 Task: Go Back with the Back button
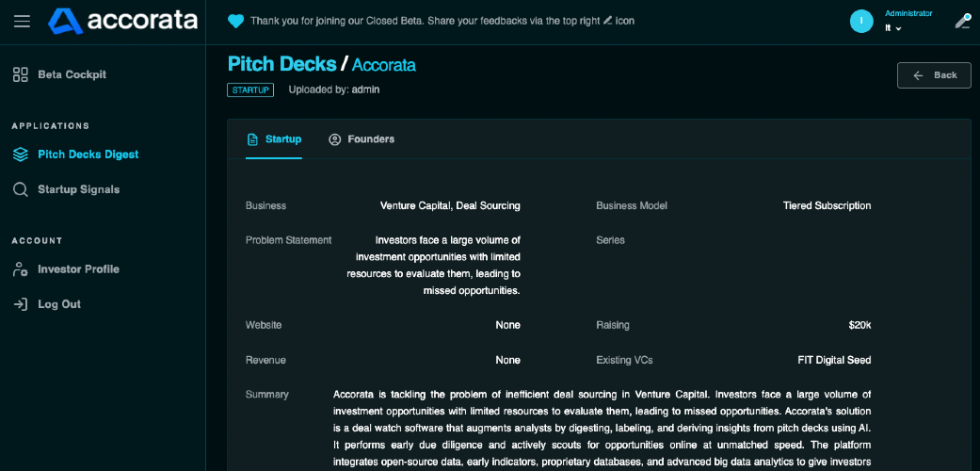click(x=934, y=75)
